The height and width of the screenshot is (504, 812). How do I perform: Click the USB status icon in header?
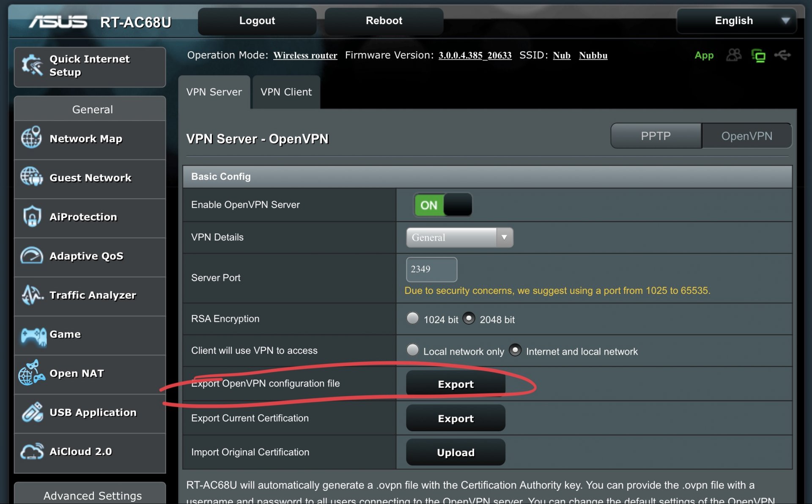782,55
